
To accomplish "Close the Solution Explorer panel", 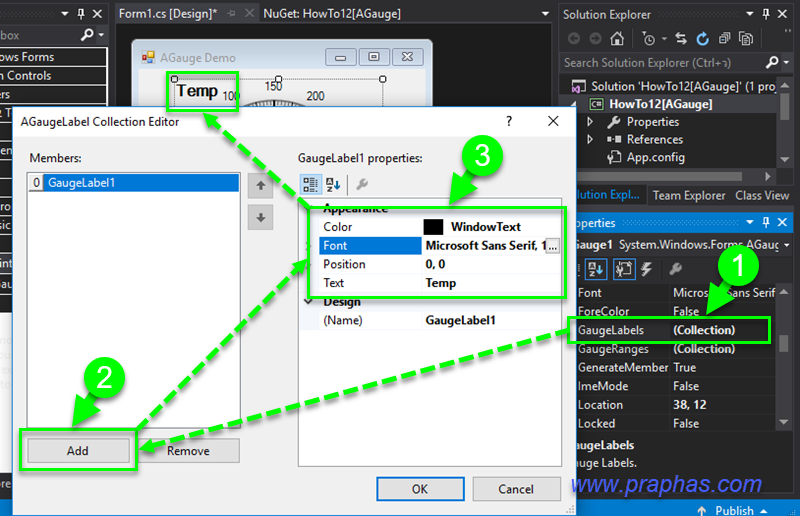I will click(x=782, y=14).
